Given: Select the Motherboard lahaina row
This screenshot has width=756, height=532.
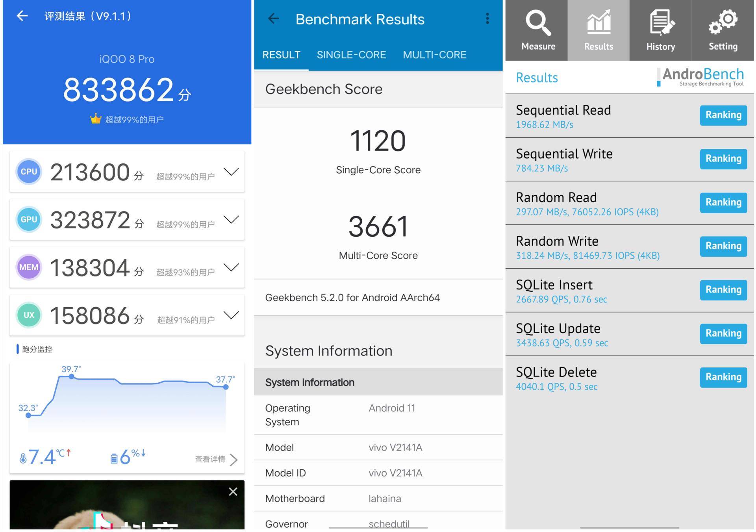Looking at the screenshot, I should (378, 499).
